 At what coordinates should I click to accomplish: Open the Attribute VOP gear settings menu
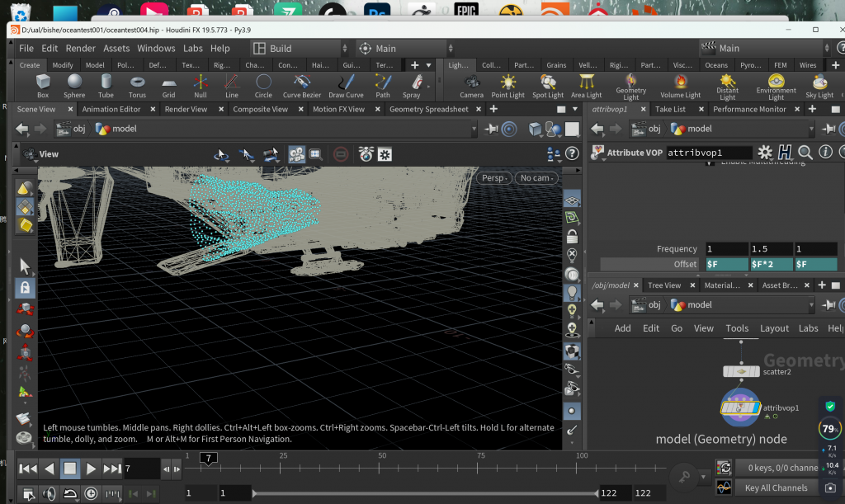tap(765, 153)
